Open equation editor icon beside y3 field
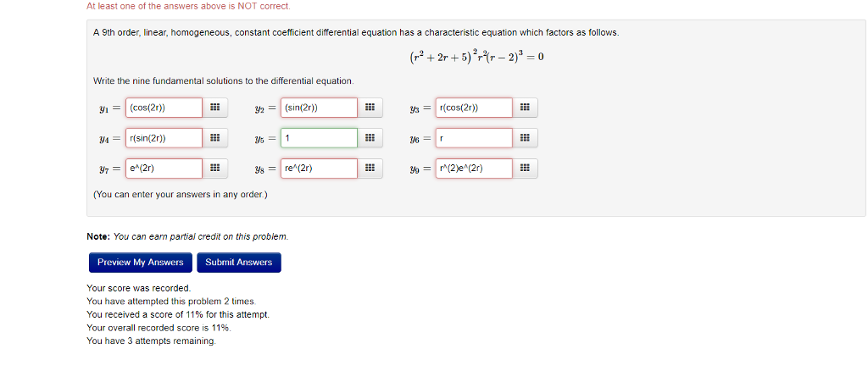The height and width of the screenshot is (371, 868). (525, 108)
